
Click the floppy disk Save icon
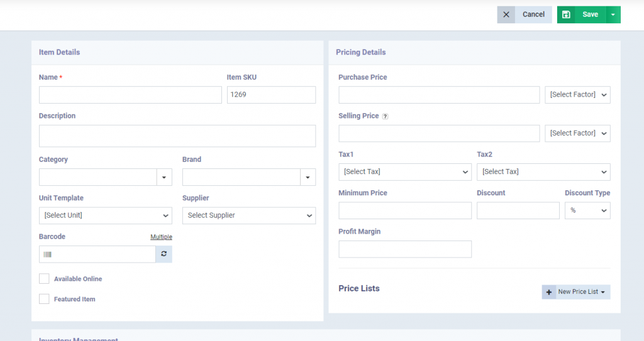coord(566,14)
